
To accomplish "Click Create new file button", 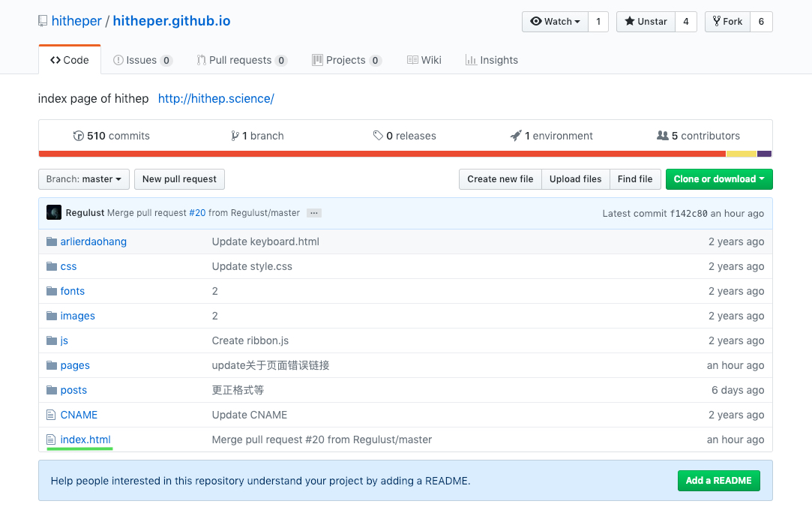I will tap(500, 179).
